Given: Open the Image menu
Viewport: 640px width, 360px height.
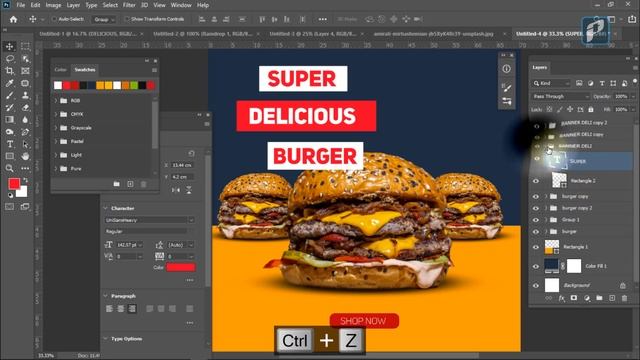Looking at the screenshot, I should (53, 5).
